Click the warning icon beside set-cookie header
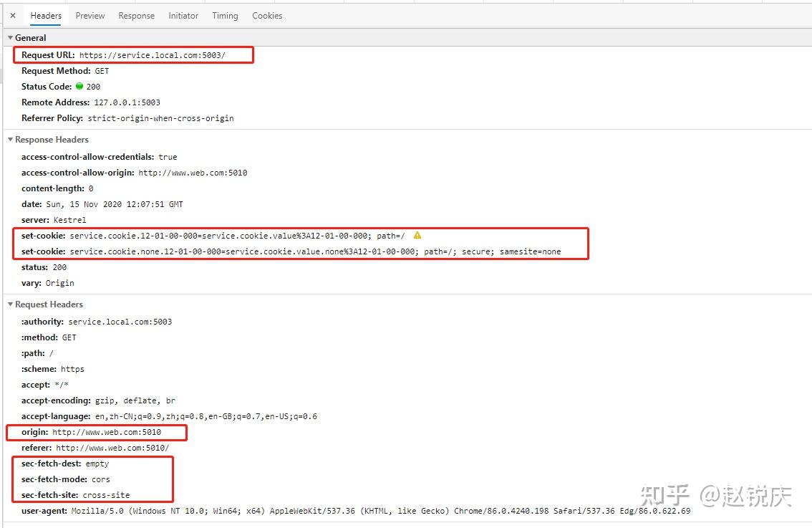This screenshot has height=528, width=812. coord(417,235)
